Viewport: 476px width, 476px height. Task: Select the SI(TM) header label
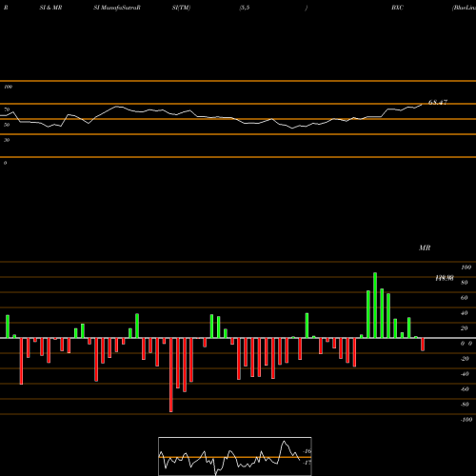(x=181, y=8)
